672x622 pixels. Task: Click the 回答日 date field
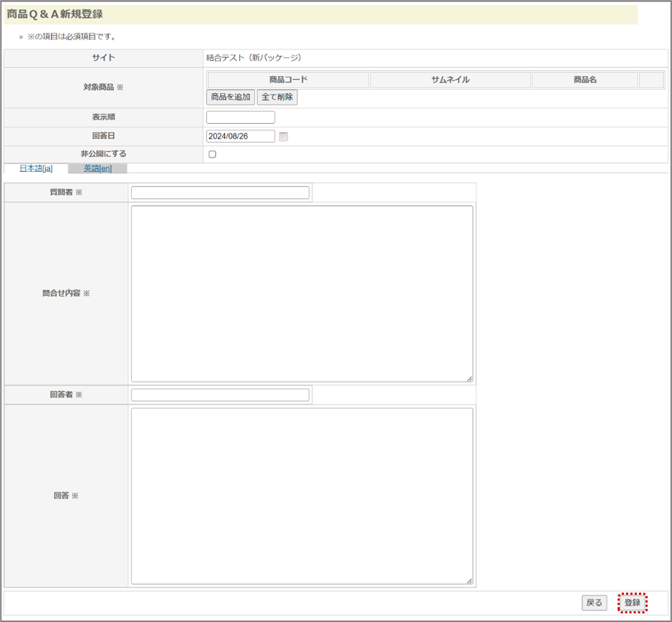point(241,136)
